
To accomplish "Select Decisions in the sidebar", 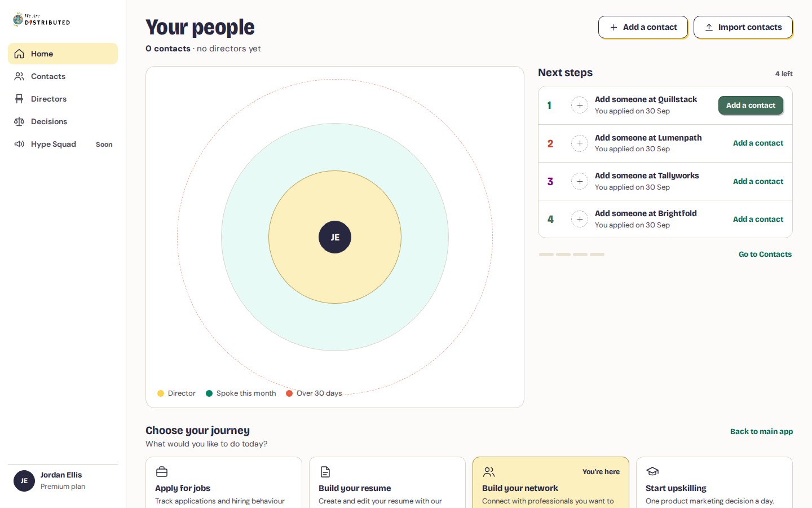I will click(x=63, y=121).
